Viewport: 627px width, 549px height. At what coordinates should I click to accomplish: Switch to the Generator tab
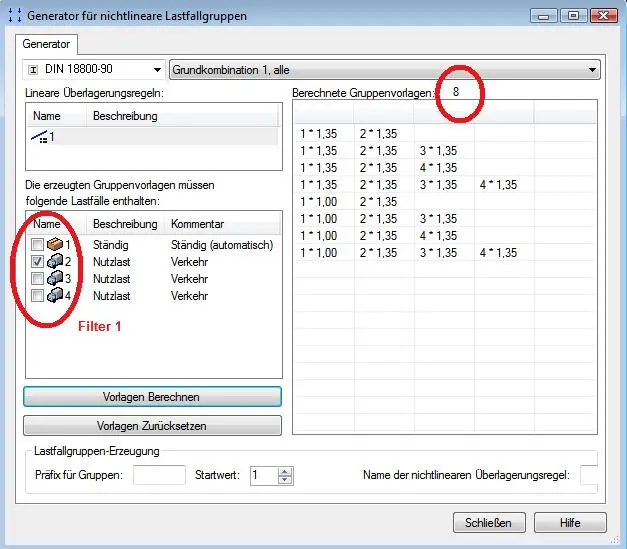(x=46, y=44)
